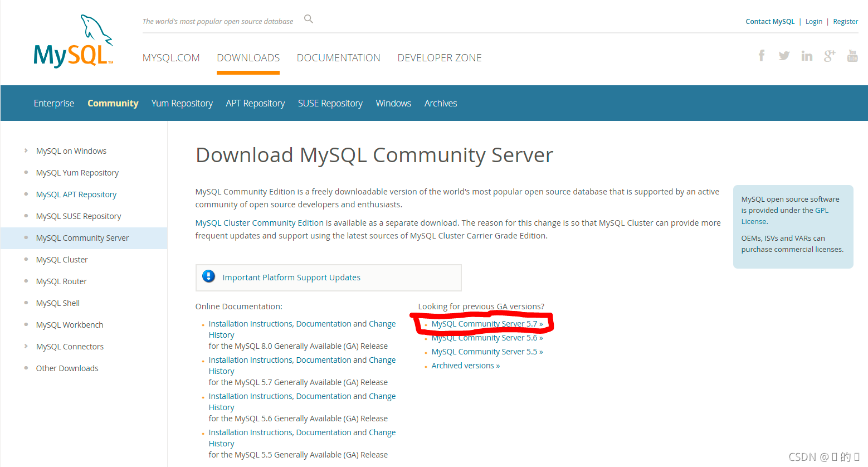Open Archived versions link
Screen dimensions: 868x467
(x=466, y=366)
